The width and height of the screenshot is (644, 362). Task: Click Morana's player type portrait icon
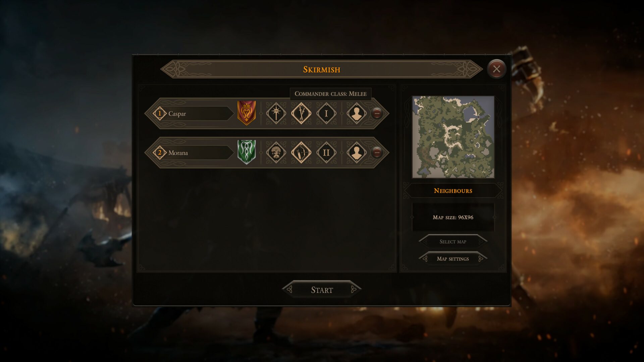tap(356, 153)
